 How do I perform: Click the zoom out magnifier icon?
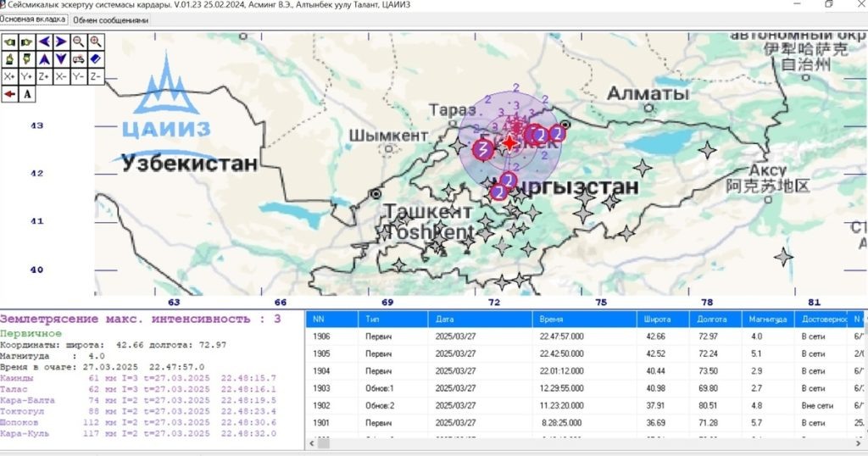[x=79, y=42]
